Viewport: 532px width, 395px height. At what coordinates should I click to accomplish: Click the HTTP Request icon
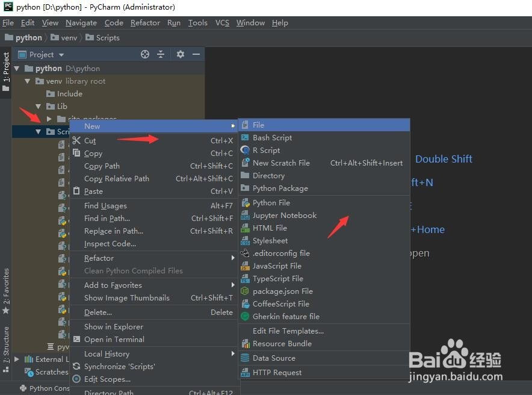tap(245, 372)
